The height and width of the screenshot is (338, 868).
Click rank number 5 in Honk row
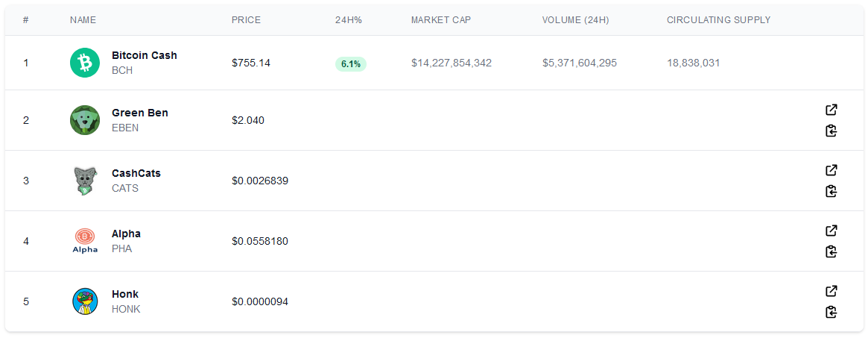(x=26, y=301)
